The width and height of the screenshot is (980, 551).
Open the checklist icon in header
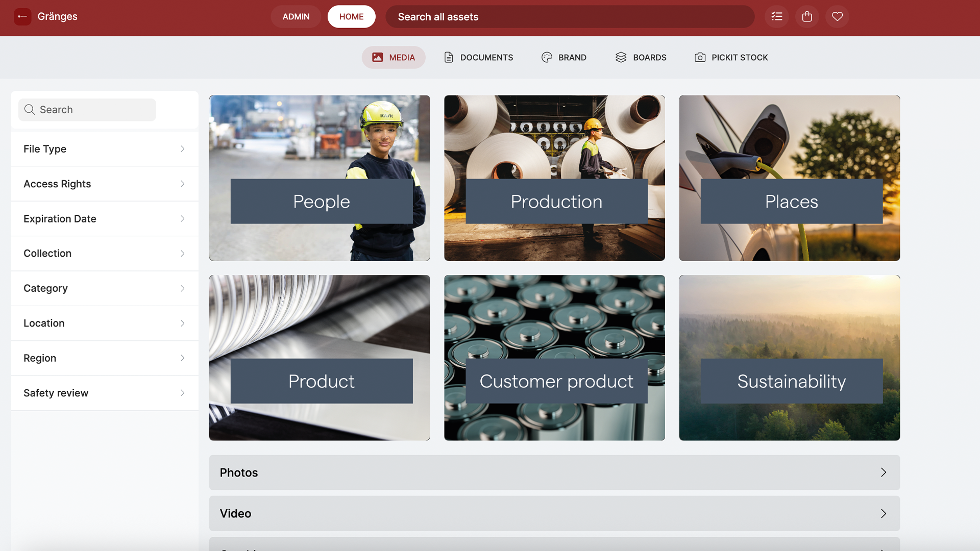776,16
